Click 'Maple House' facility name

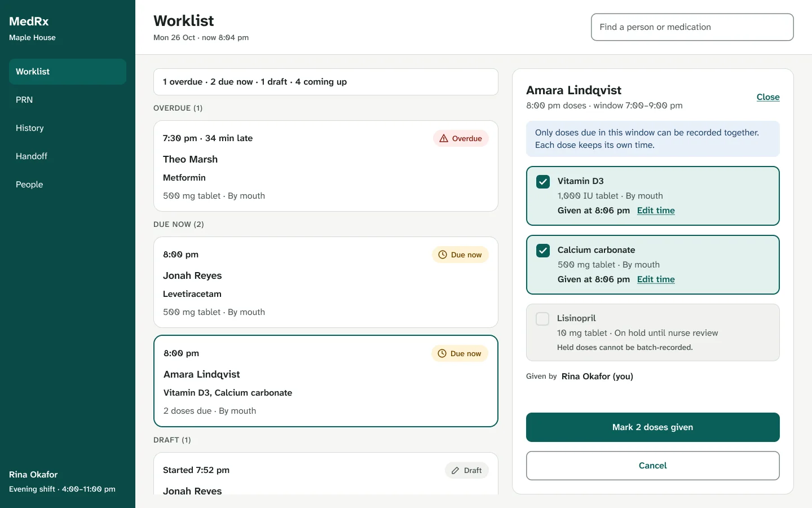pos(32,37)
